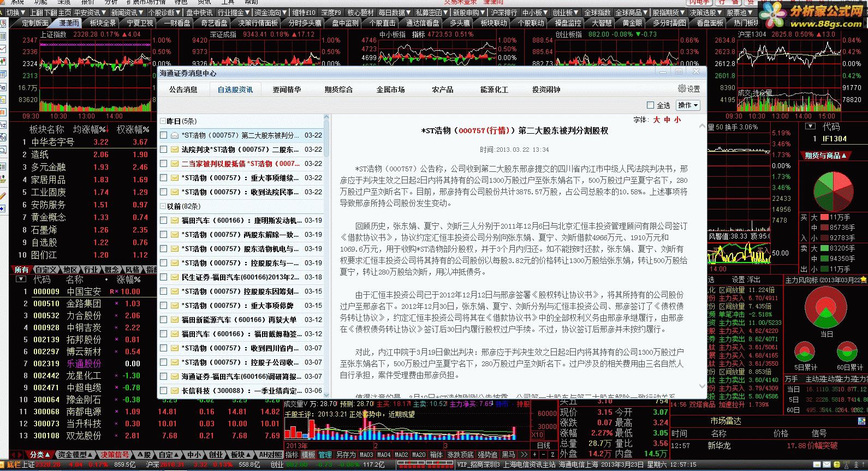Click the 日线 period selector

pos(544,445)
